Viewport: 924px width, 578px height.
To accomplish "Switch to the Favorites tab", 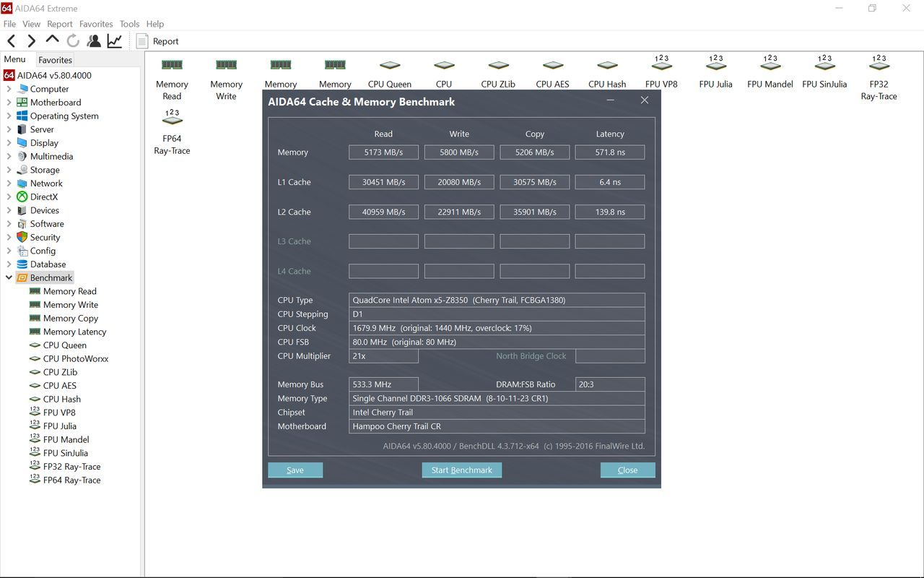I will pyautogui.click(x=55, y=60).
